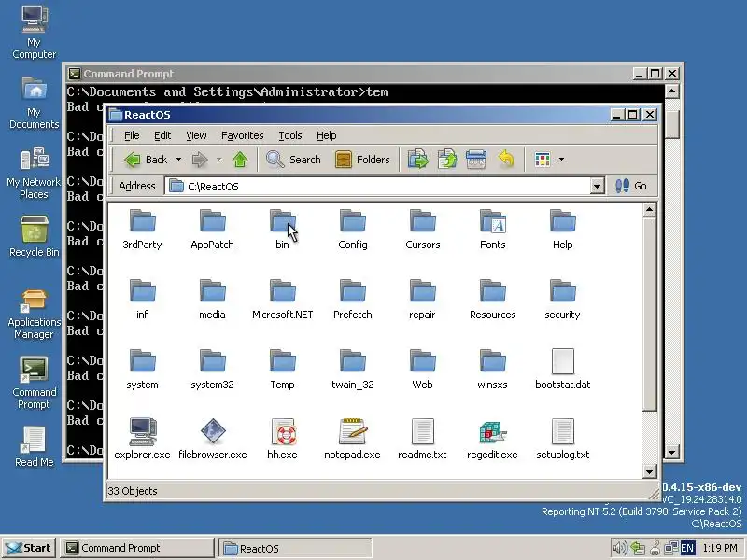The height and width of the screenshot is (560, 747).
Task: Select readme.txt
Action: 423,440
